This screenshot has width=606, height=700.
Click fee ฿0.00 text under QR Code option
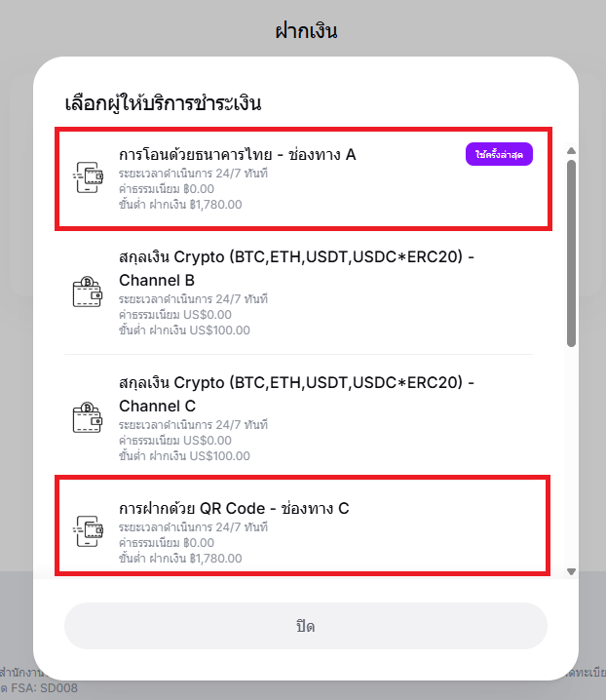pos(167,544)
